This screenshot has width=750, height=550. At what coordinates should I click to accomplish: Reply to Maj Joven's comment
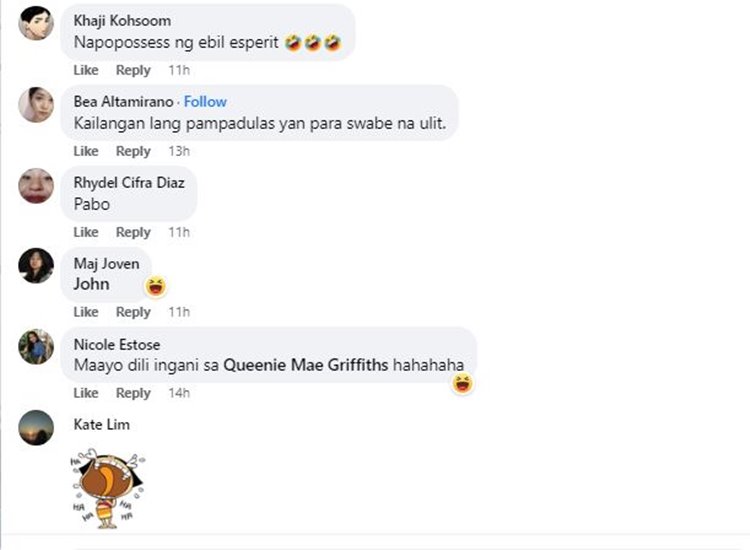point(133,312)
